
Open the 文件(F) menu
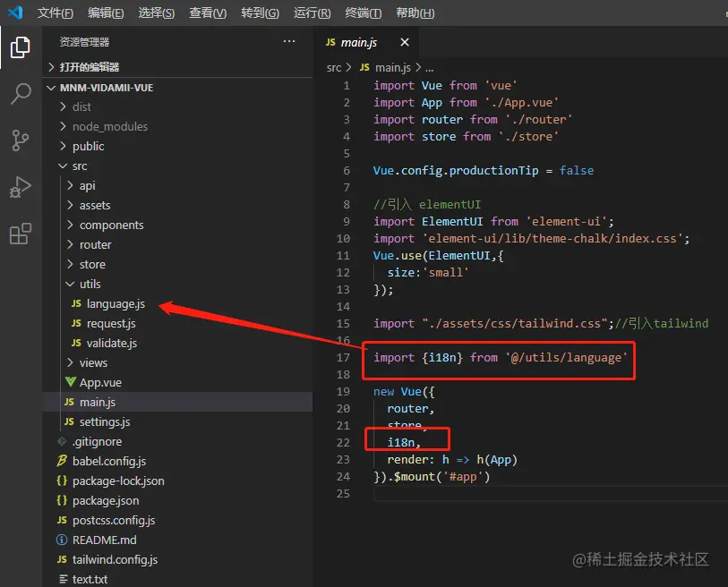coord(56,13)
